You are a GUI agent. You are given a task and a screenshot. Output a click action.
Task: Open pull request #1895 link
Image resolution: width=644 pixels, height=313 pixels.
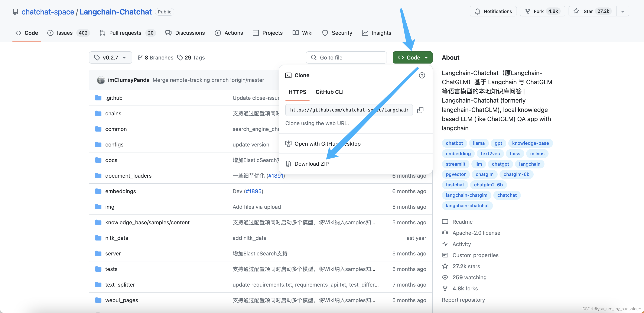pos(254,191)
